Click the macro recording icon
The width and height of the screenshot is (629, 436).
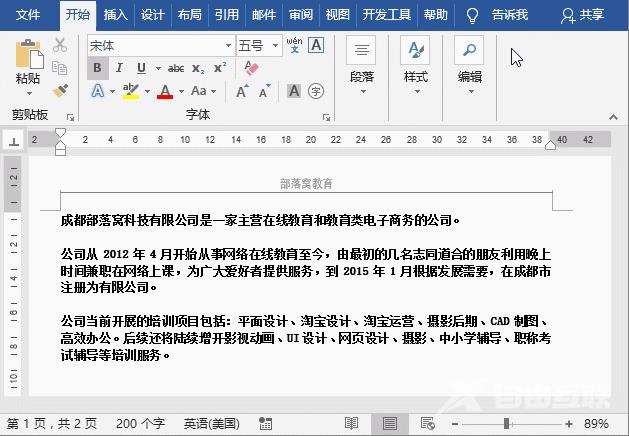(x=265, y=423)
